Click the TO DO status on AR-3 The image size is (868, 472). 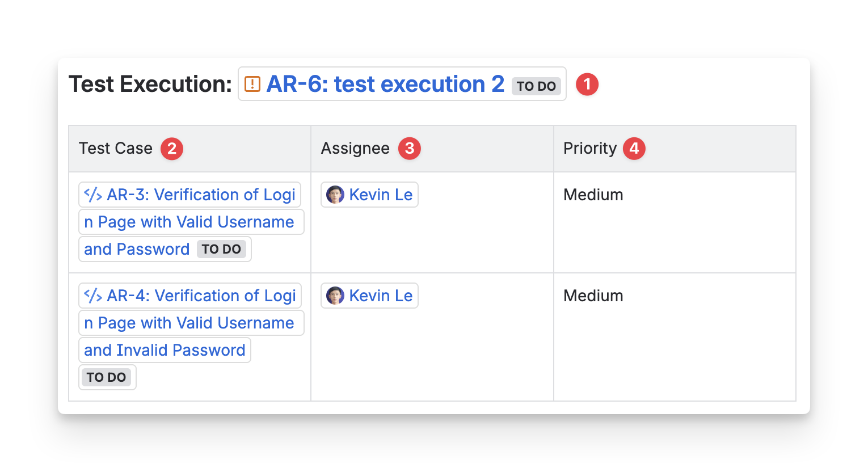pos(221,249)
